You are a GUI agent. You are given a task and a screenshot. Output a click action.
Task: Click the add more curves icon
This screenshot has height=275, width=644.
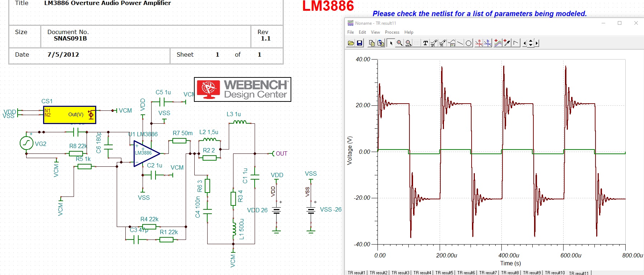(498, 43)
